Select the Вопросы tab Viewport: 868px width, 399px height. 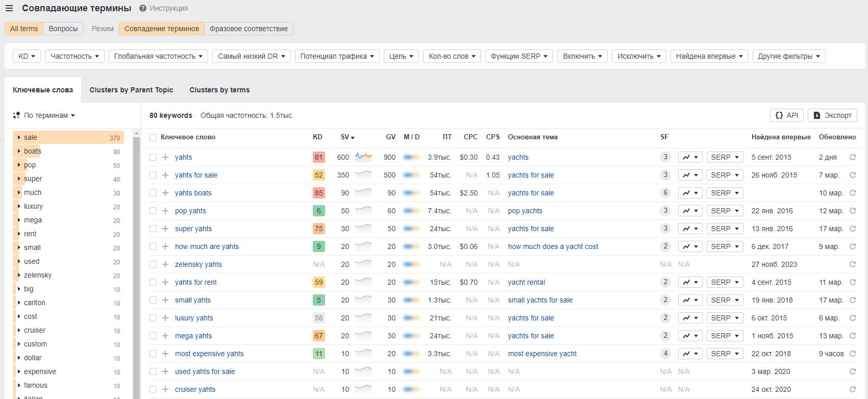(x=63, y=29)
